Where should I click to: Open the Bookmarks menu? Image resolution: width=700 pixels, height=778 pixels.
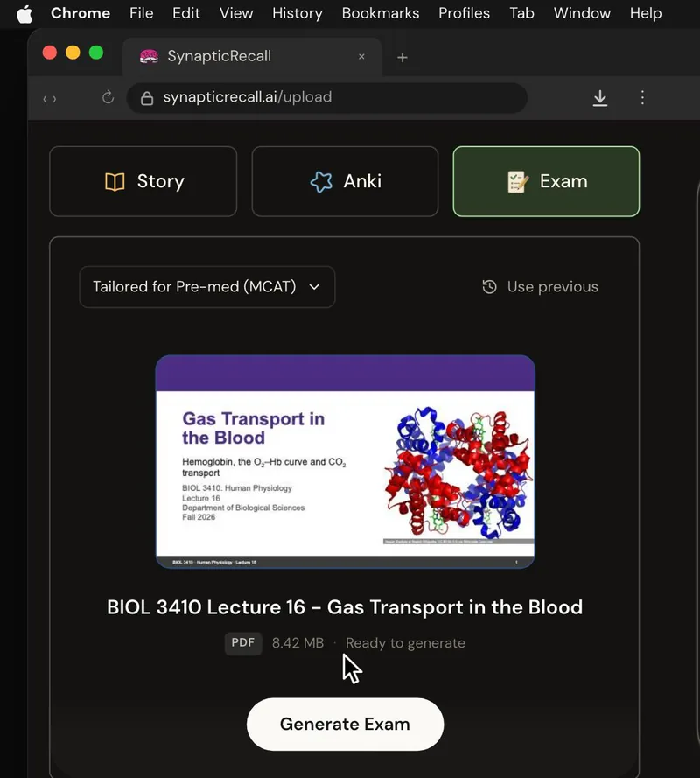click(x=381, y=13)
